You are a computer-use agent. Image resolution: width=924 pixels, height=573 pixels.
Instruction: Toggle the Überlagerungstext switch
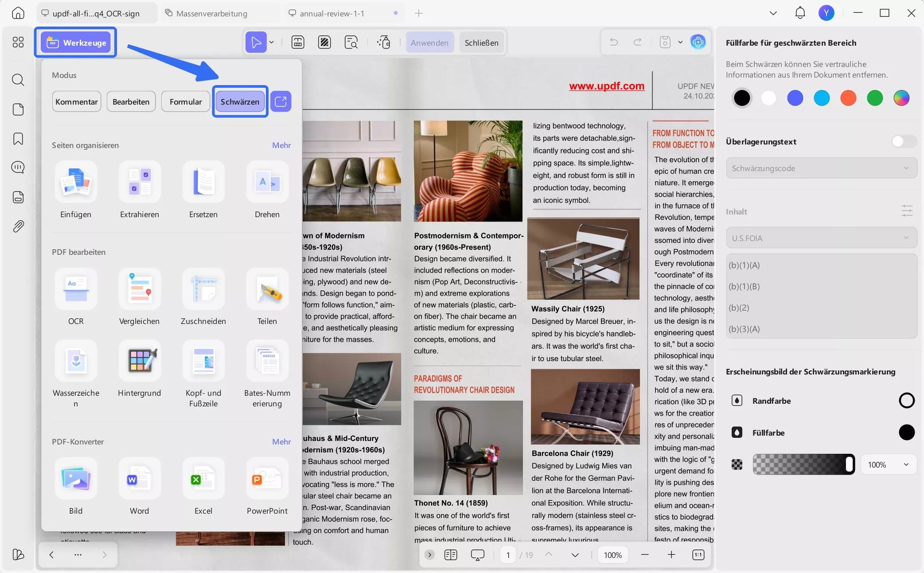click(x=903, y=142)
